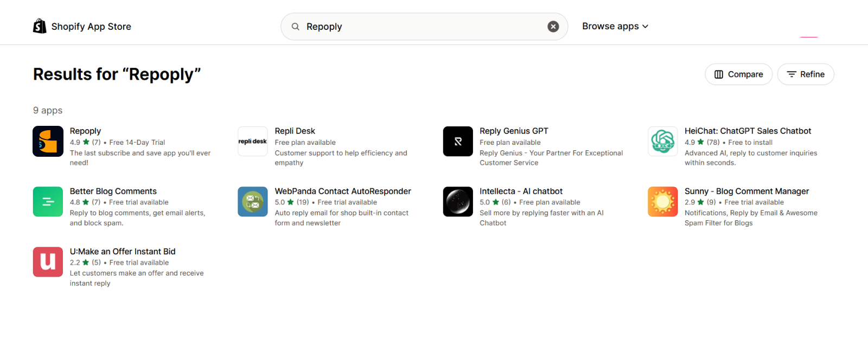Open Sunny - Blog Comment Manager title
Screen dimensions: 868x339
pyautogui.click(x=746, y=191)
